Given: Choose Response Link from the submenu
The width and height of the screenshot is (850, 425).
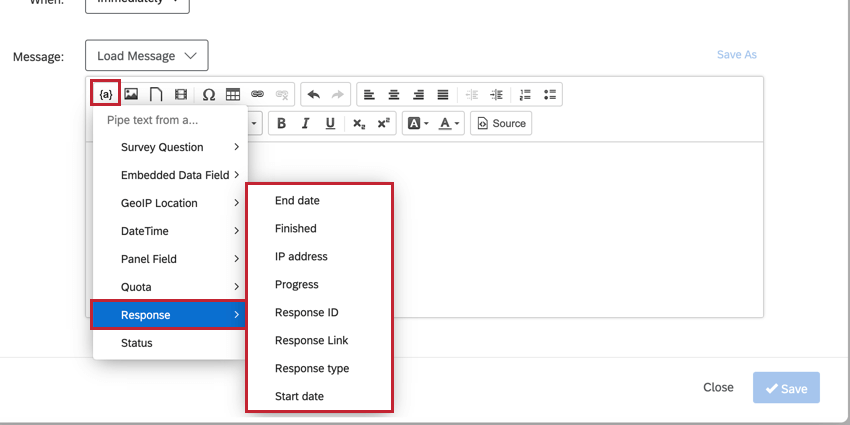Looking at the screenshot, I should click(x=311, y=340).
